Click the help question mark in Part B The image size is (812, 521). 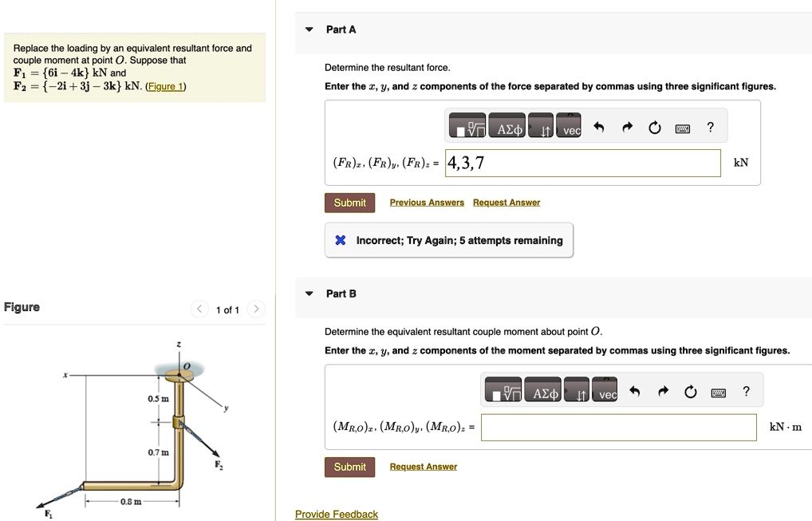coord(746,391)
